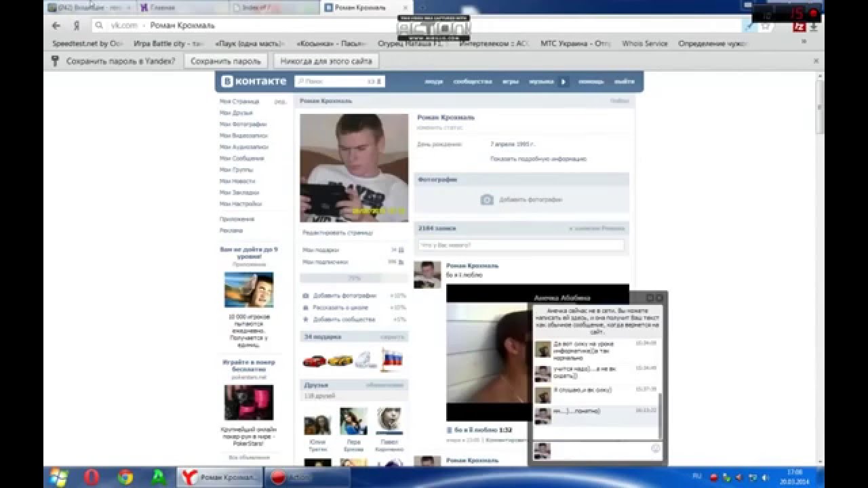Click the сообщества header menu item
The height and width of the screenshot is (488, 868).
point(473,81)
